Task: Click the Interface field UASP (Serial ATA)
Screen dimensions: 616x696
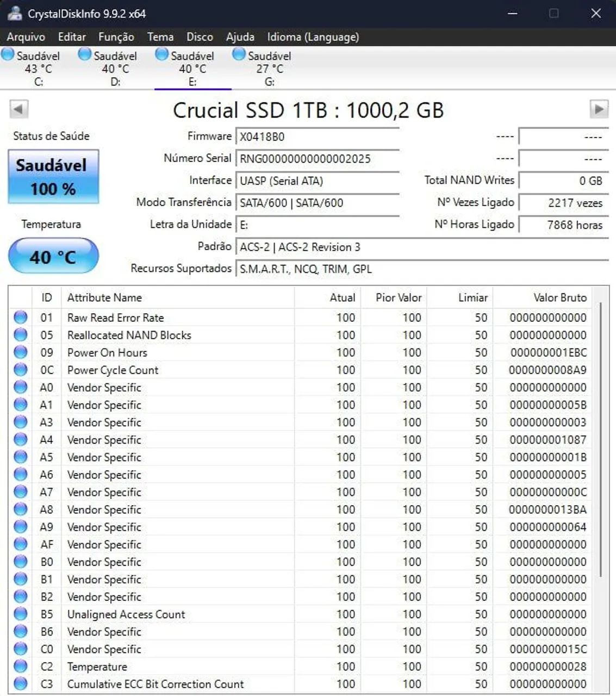Action: pos(318,181)
